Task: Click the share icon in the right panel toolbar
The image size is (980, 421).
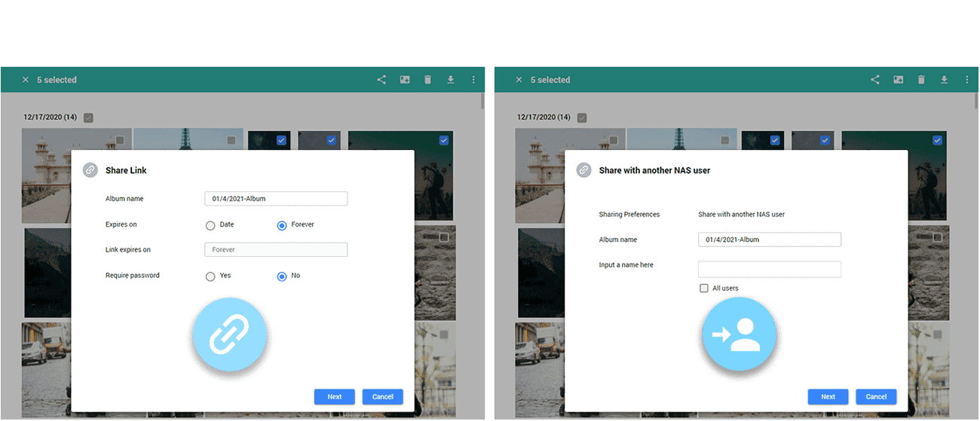Action: (x=875, y=80)
